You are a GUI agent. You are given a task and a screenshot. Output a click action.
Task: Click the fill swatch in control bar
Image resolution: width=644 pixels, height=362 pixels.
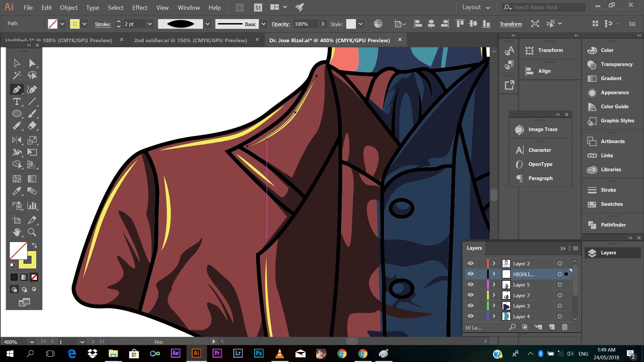coord(53,24)
